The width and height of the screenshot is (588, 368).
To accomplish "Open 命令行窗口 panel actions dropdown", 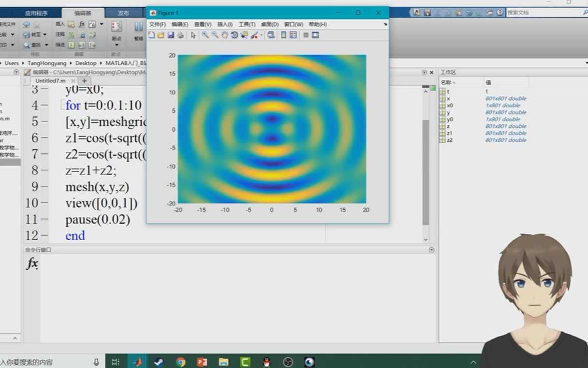I will pos(431,250).
